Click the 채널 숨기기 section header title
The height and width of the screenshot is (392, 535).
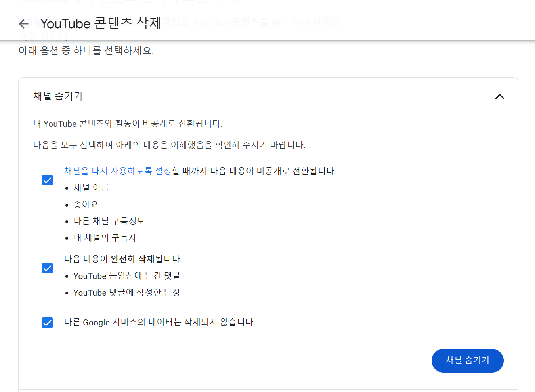pos(58,96)
